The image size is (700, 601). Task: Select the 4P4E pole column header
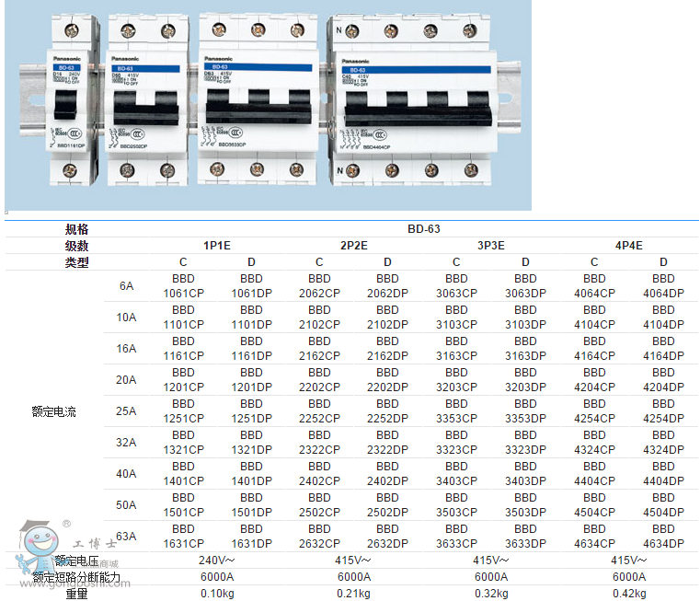[x=628, y=246]
